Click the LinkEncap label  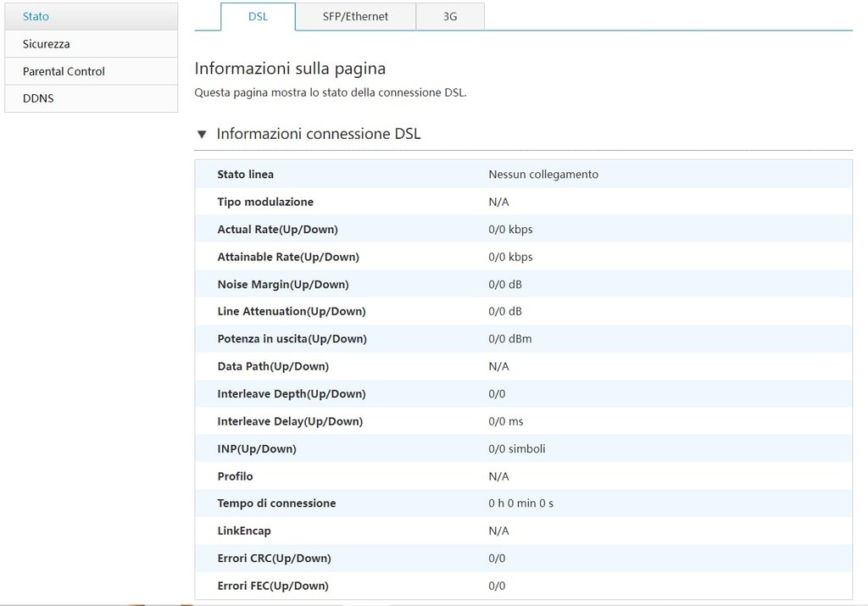tap(244, 531)
